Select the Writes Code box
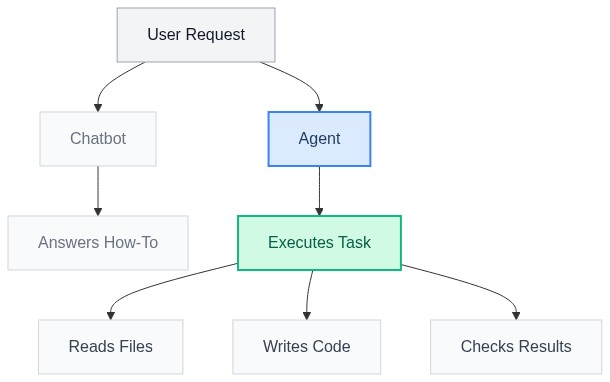The height and width of the screenshot is (382, 610). 307,347
